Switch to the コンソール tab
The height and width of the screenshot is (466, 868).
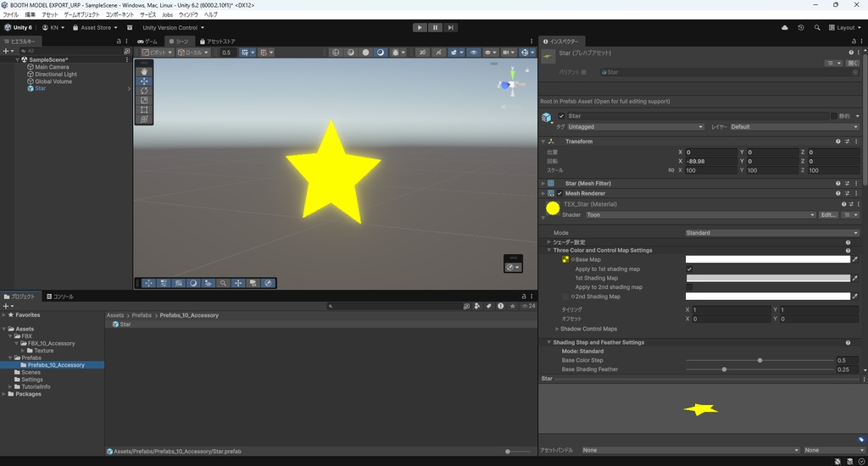click(x=60, y=297)
